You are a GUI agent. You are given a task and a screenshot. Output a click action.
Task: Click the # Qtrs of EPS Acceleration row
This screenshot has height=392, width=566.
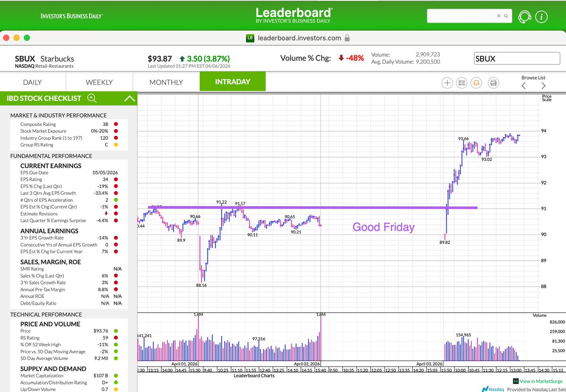(68, 200)
